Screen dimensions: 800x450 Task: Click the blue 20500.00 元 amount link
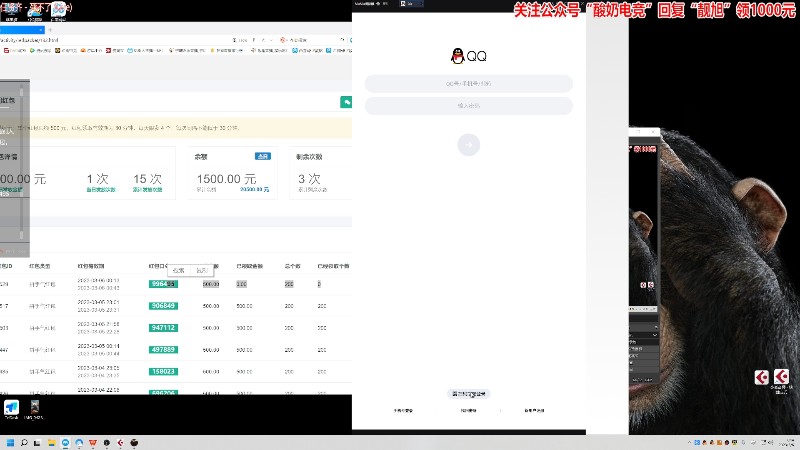(x=255, y=189)
